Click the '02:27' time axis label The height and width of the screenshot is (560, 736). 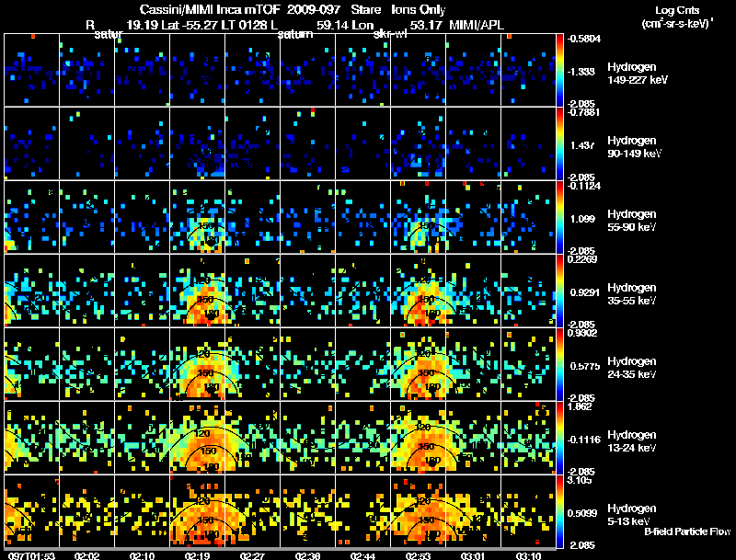coord(252,555)
